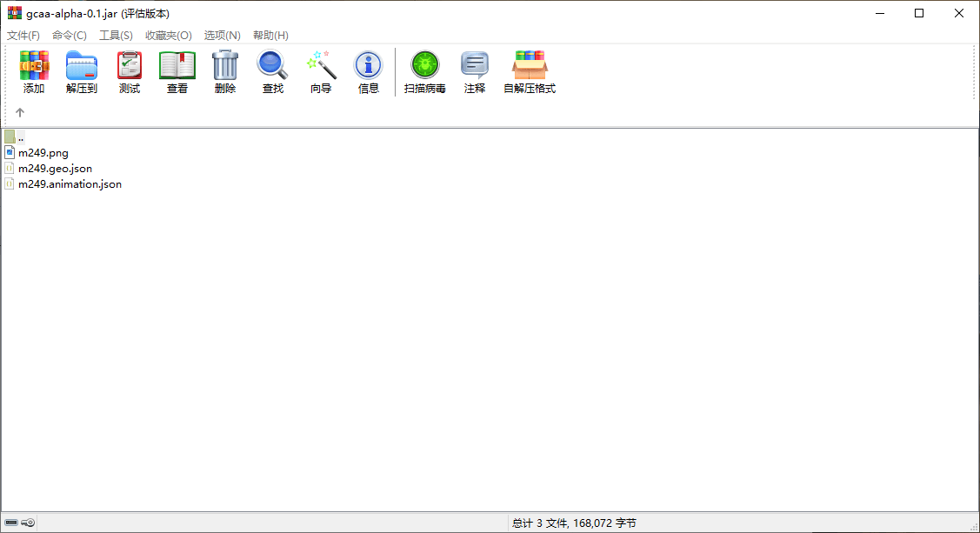Open the 命令(C) menu
Image resolution: width=980 pixels, height=533 pixels.
click(70, 36)
